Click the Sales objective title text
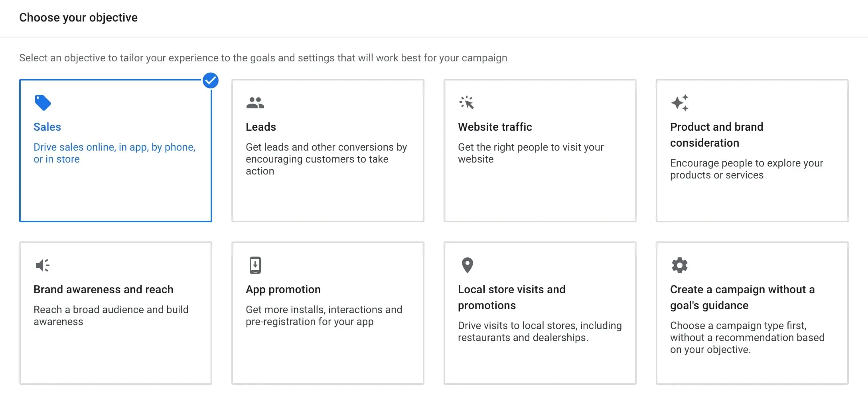 47,127
